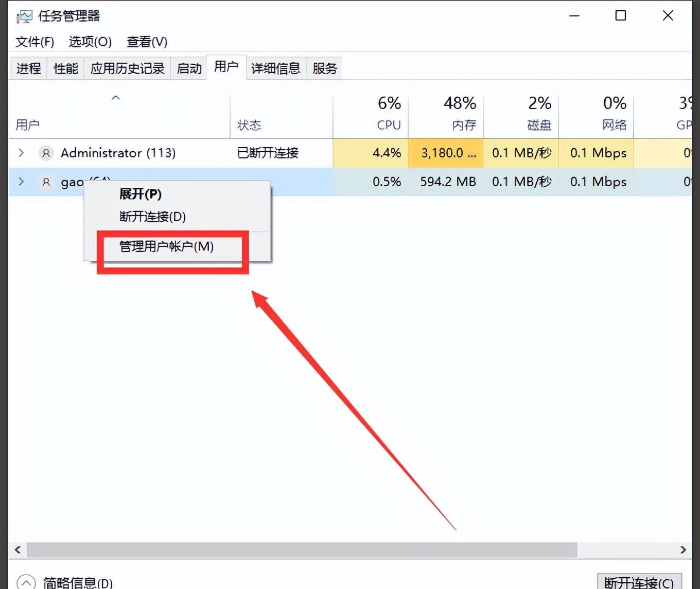Sort by the 网络 column header
700x589 pixels.
(596, 116)
